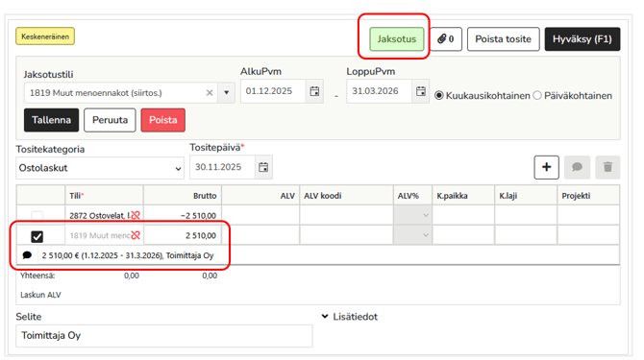Click the Keskeneräinen status badge
644x360 pixels.
[x=45, y=36]
